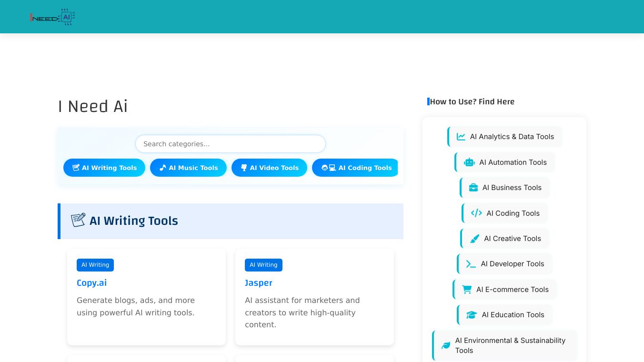Click the briefcase icon beside AI Business Tools
Screen dimensions: 644x362
point(473,188)
